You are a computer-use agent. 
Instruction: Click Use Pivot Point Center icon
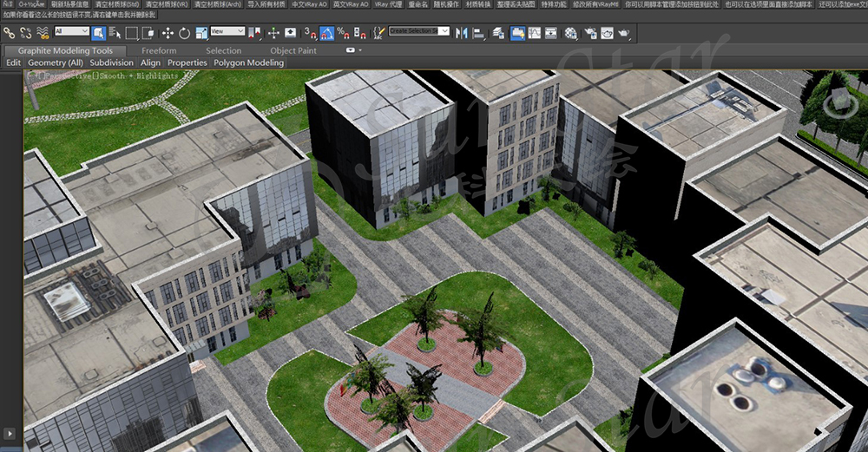tap(254, 33)
